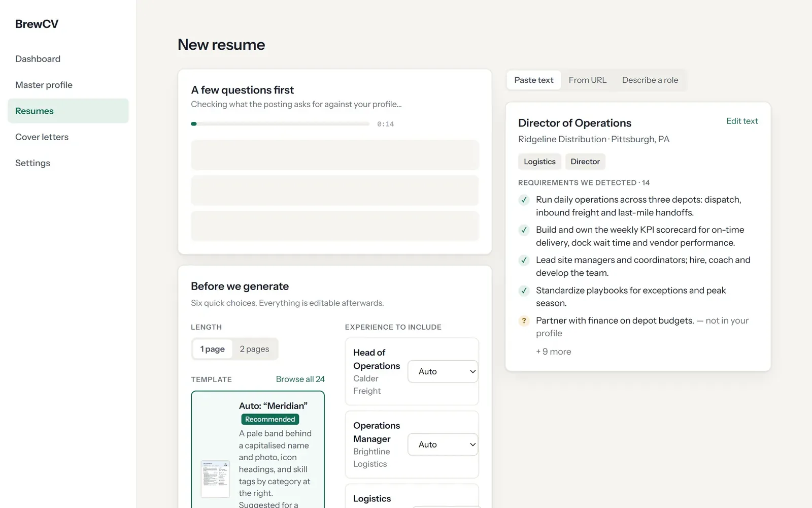
Task: Switch to the From URL tab
Action: [x=588, y=80]
